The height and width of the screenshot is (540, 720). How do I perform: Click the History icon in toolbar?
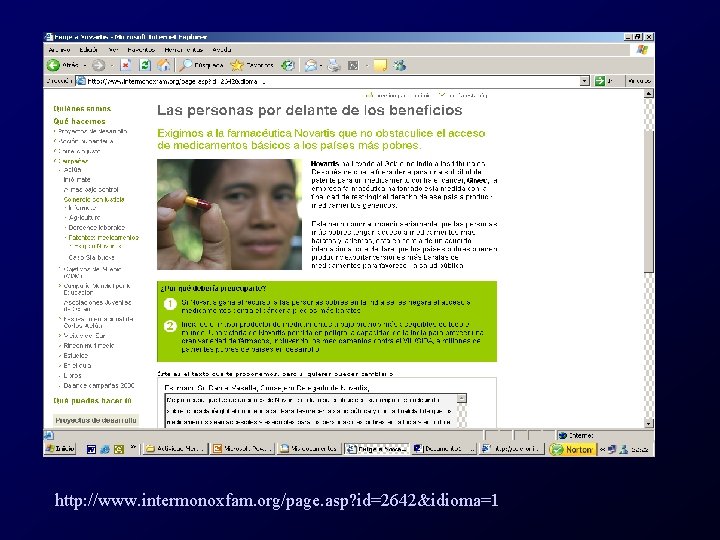(288, 66)
